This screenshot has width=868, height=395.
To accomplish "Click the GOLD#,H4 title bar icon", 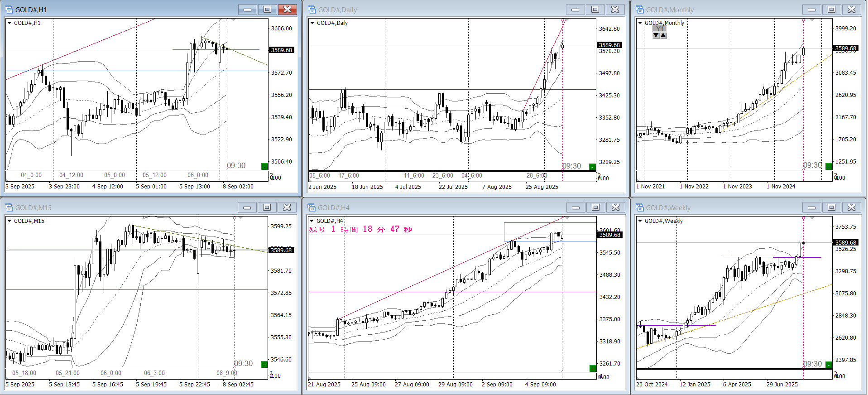I will 312,207.
